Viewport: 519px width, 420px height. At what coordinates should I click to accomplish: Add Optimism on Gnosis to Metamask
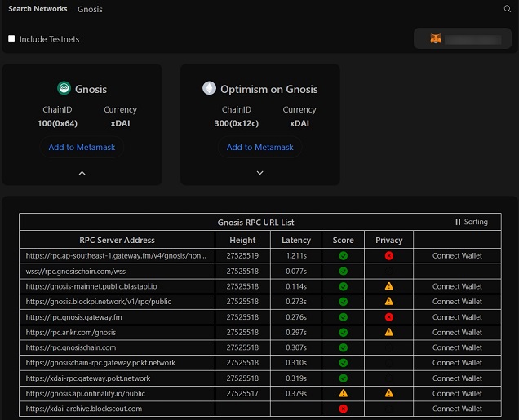point(259,148)
